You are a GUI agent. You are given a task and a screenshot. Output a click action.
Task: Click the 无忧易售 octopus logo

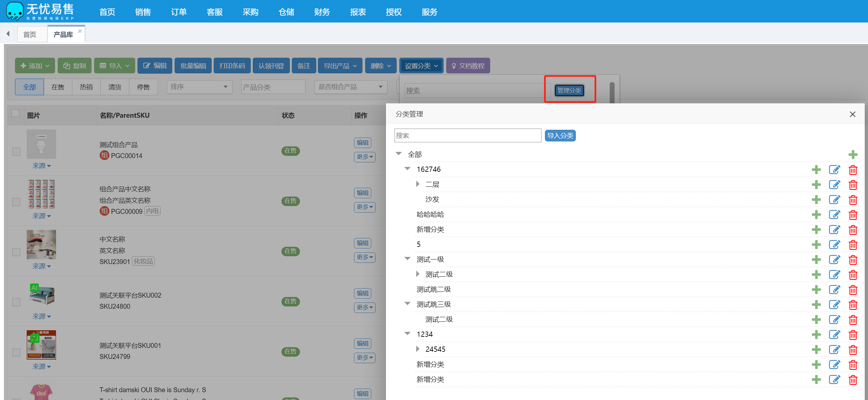coord(15,11)
